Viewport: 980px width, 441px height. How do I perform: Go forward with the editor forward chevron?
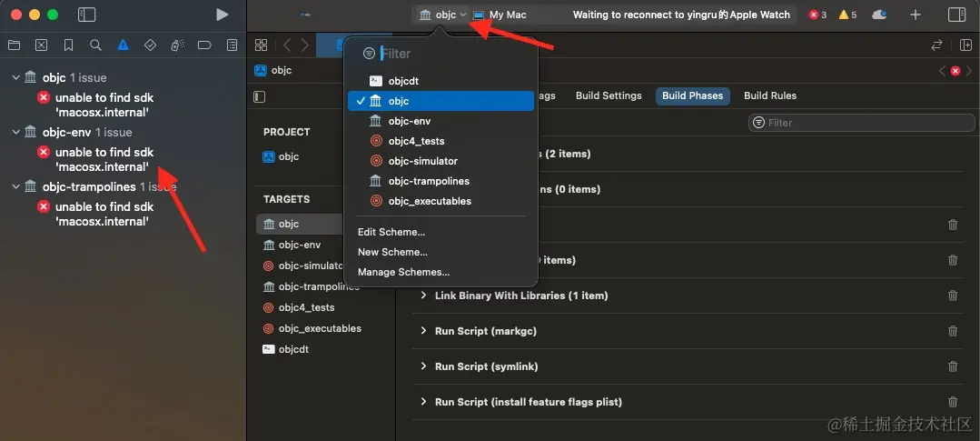(x=305, y=45)
